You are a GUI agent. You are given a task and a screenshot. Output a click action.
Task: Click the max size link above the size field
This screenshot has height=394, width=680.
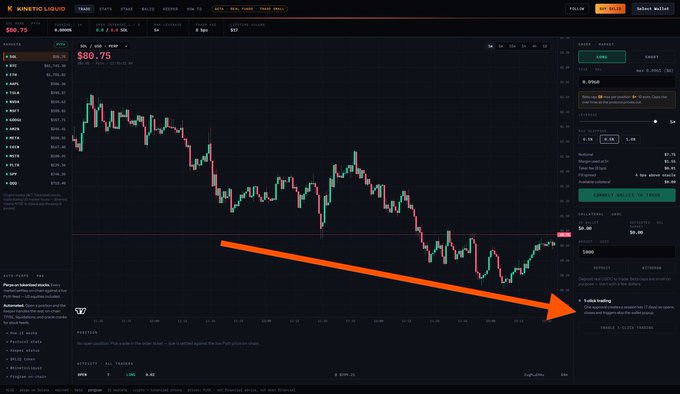coord(655,70)
